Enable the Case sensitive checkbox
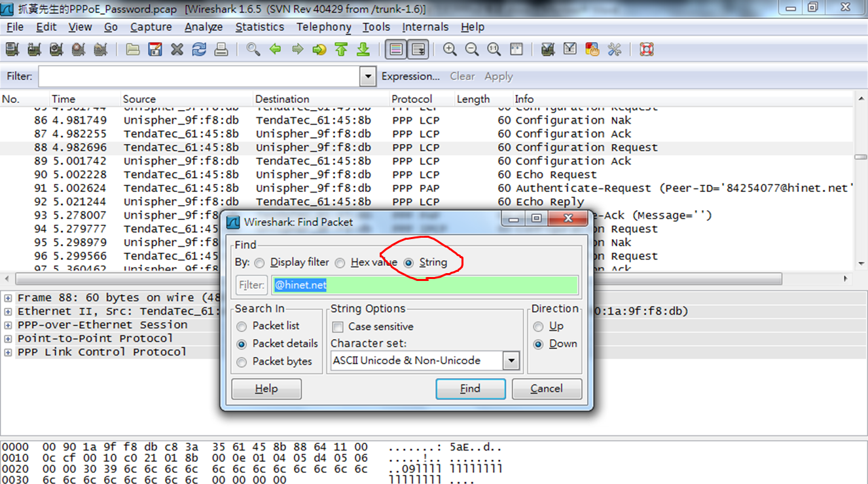This screenshot has height=484, width=868. pos(338,327)
